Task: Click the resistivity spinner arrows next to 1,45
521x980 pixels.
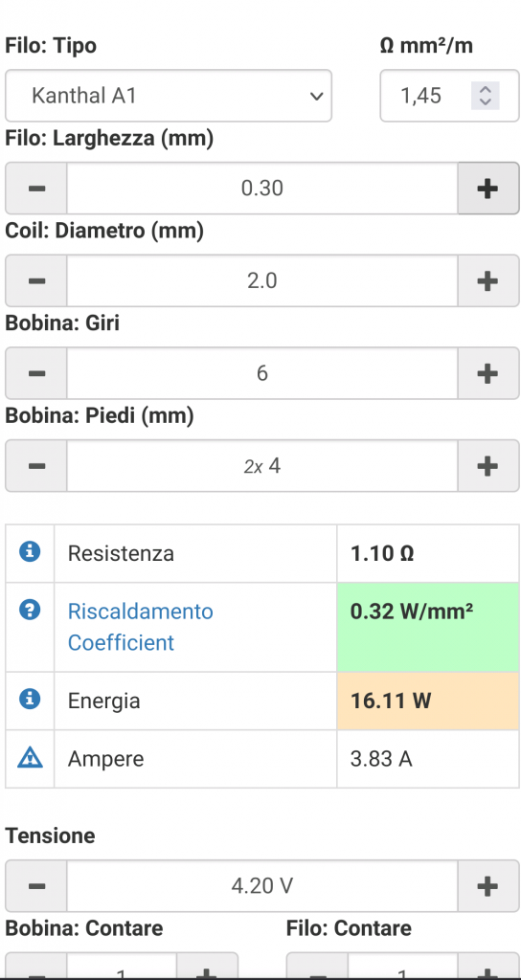Action: pos(485,96)
